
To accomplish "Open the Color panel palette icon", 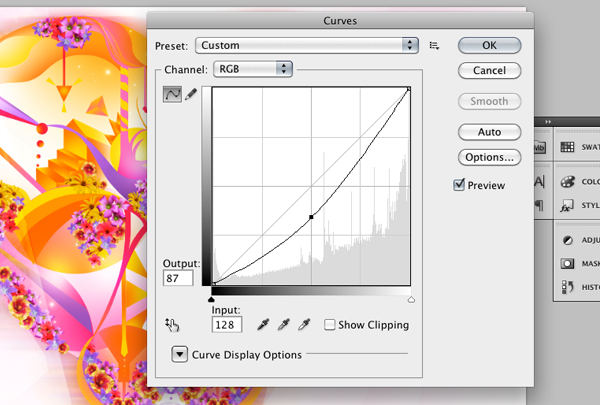I will [x=567, y=181].
